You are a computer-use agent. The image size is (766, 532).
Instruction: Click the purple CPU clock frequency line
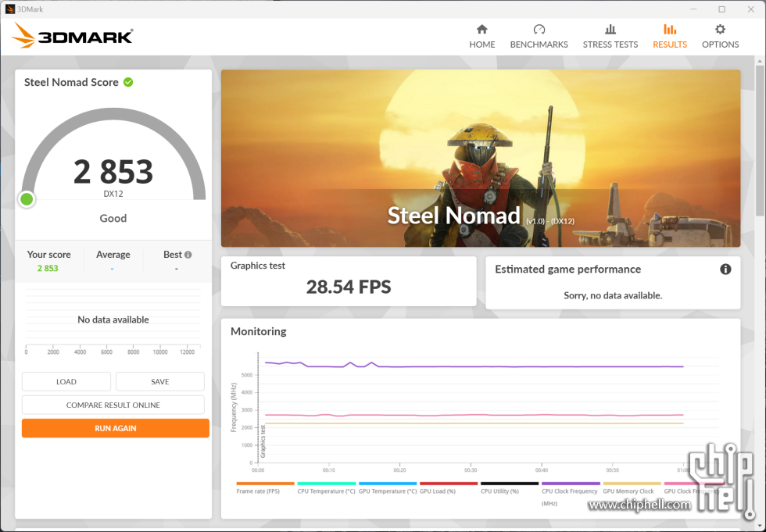(x=474, y=366)
